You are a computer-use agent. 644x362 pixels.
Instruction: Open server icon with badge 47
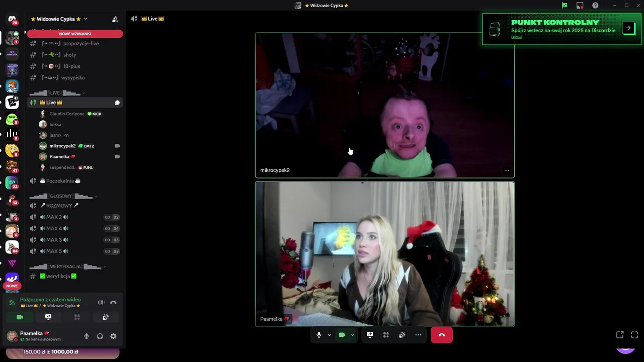coord(12,166)
